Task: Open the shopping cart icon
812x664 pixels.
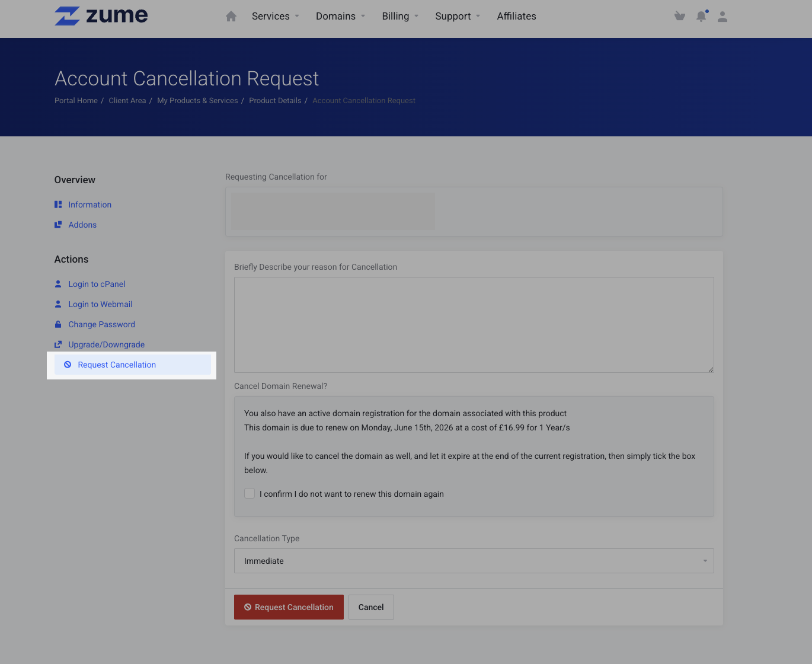Action: point(679,17)
